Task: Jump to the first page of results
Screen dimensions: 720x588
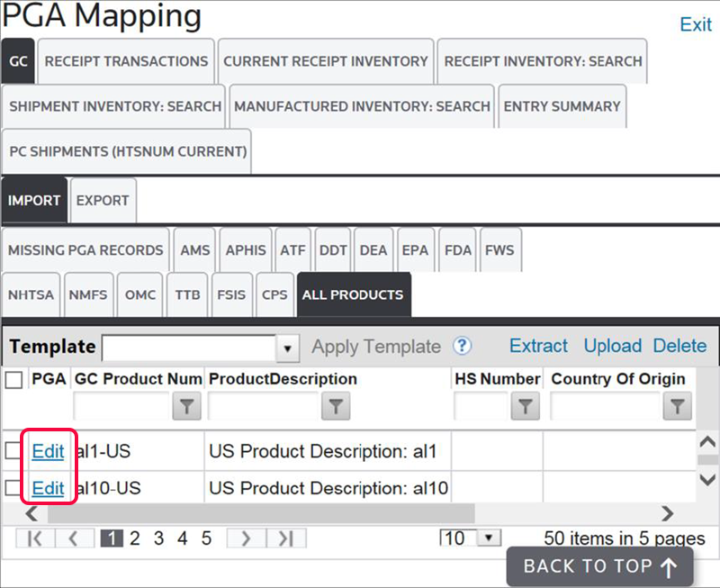Action: coord(36,538)
